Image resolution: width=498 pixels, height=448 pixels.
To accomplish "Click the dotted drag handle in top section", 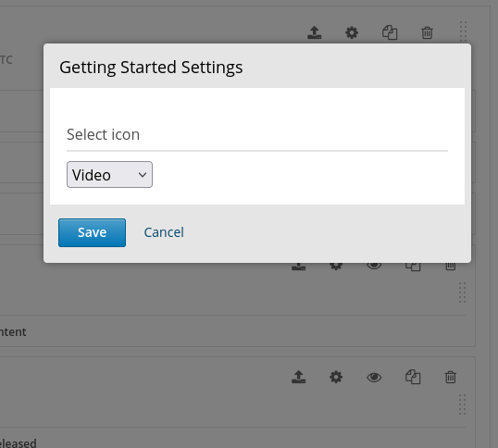I will point(463,31).
